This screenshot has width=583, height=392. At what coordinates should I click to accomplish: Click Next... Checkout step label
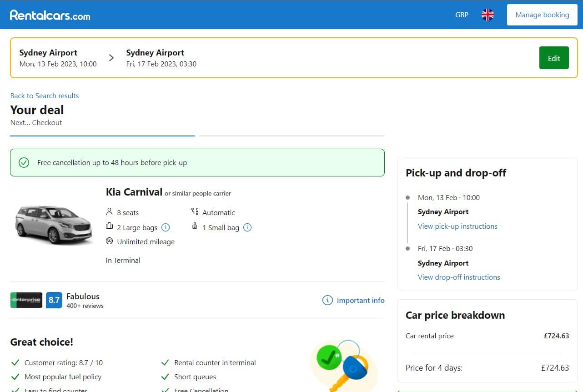[36, 122]
